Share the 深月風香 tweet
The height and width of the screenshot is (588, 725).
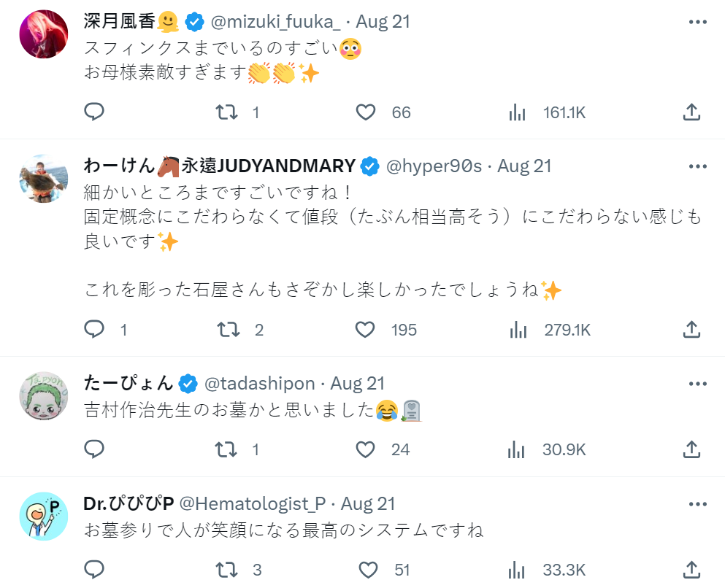pos(691,112)
